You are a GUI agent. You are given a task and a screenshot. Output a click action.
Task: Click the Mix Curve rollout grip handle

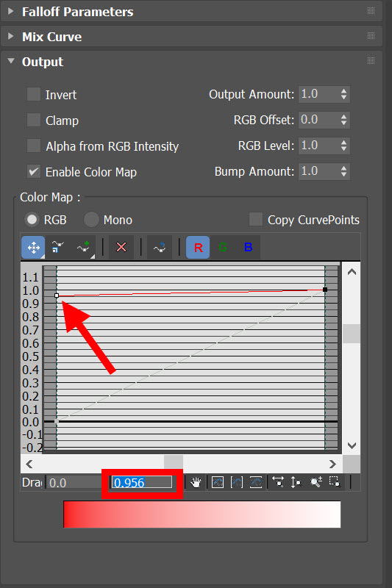(x=371, y=36)
